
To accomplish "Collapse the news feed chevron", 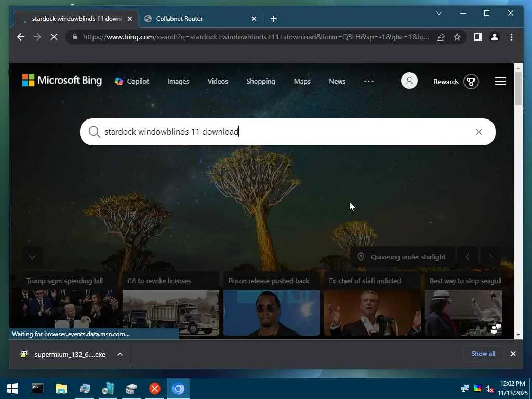I will tap(32, 257).
